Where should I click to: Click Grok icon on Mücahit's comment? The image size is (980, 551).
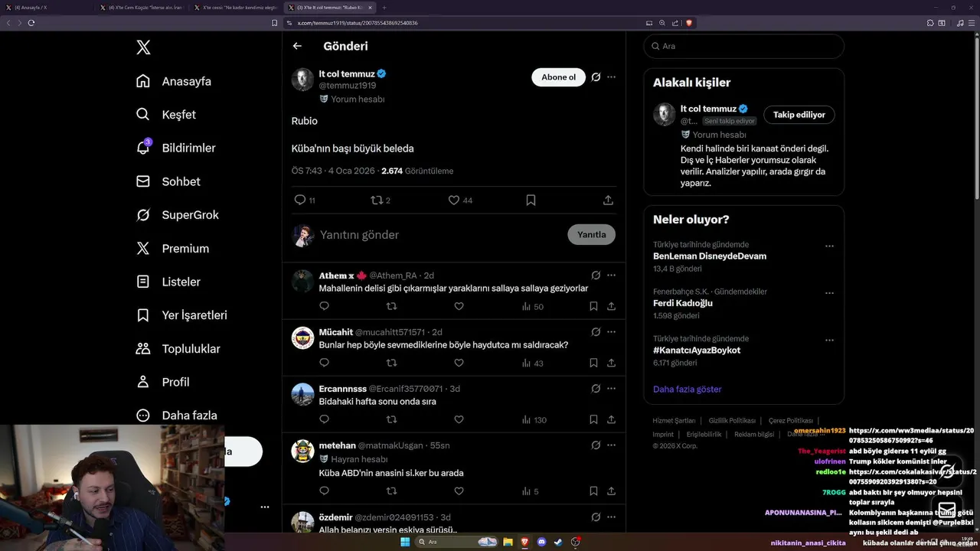click(x=596, y=332)
